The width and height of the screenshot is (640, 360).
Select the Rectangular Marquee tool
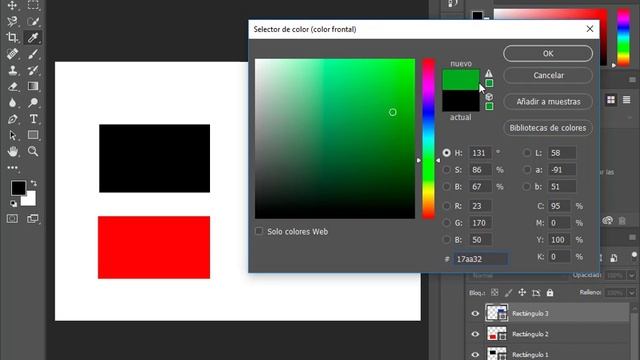pos(33,5)
